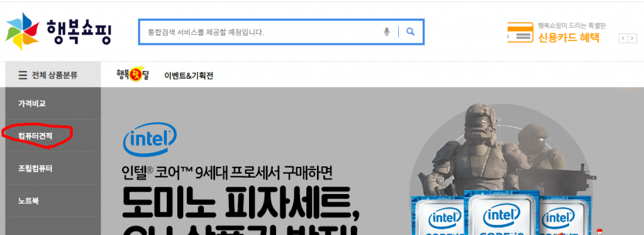Click the next arrow beside 신용카드 혜택
Viewport: 644px width, 235px height.
pyautogui.click(x=632, y=38)
